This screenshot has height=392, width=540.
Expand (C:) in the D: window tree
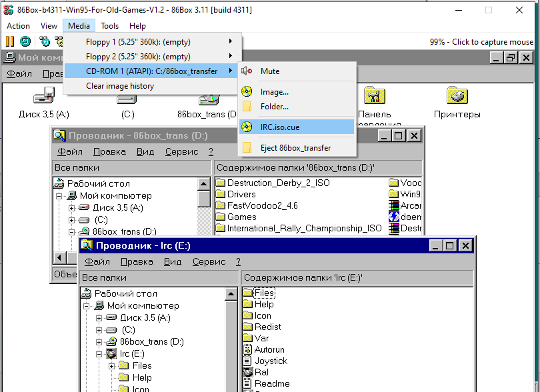click(x=71, y=220)
